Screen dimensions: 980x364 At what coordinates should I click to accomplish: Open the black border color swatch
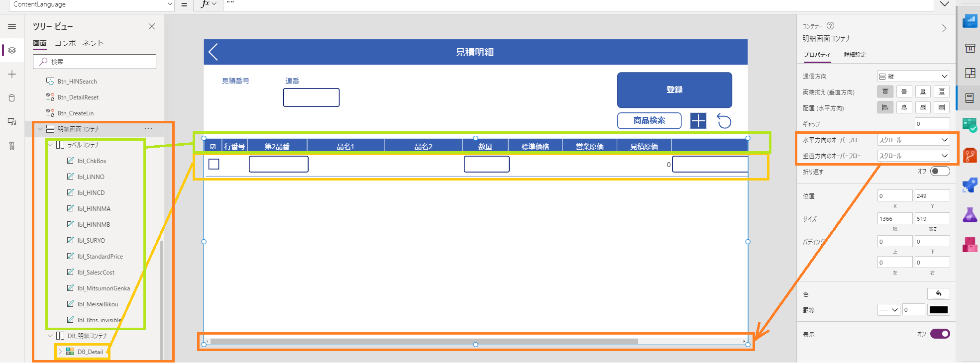point(939,310)
